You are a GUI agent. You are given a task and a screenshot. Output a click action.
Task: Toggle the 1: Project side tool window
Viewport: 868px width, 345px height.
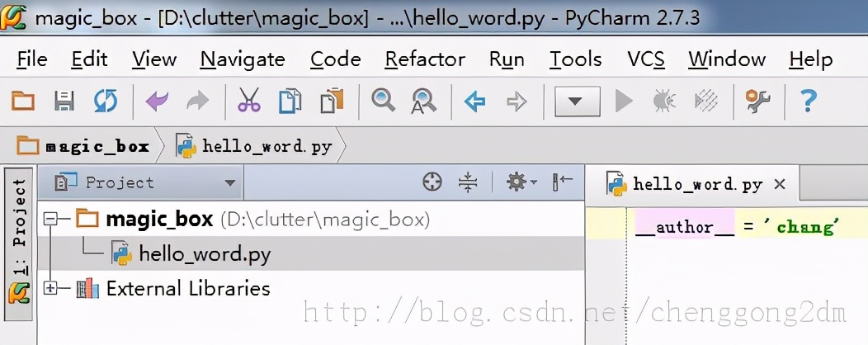(x=19, y=243)
